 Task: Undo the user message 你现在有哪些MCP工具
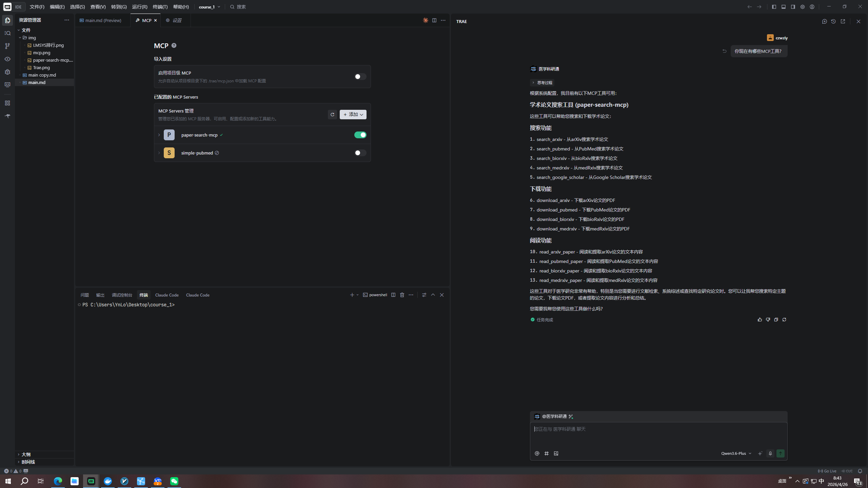point(725,51)
